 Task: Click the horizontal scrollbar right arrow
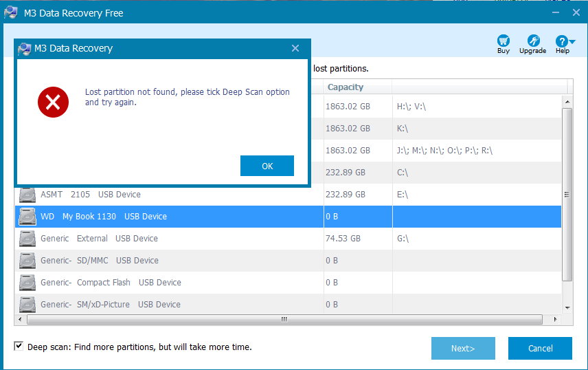click(x=555, y=319)
